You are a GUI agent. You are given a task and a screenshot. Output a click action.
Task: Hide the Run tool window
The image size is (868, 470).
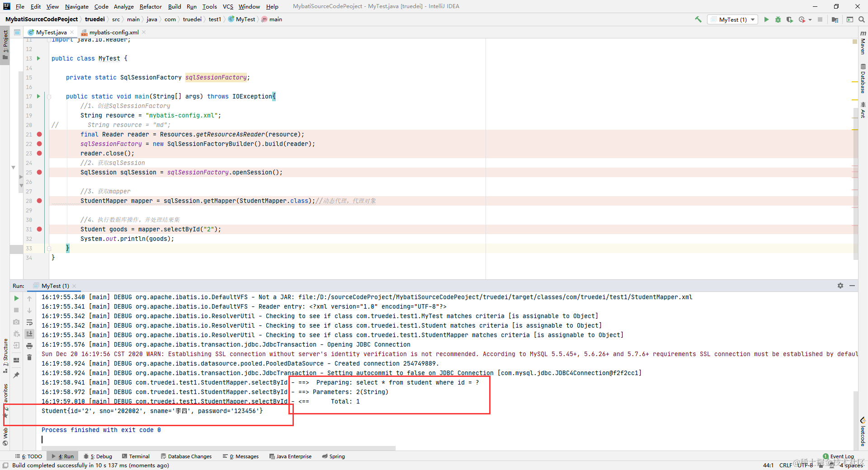(852, 286)
